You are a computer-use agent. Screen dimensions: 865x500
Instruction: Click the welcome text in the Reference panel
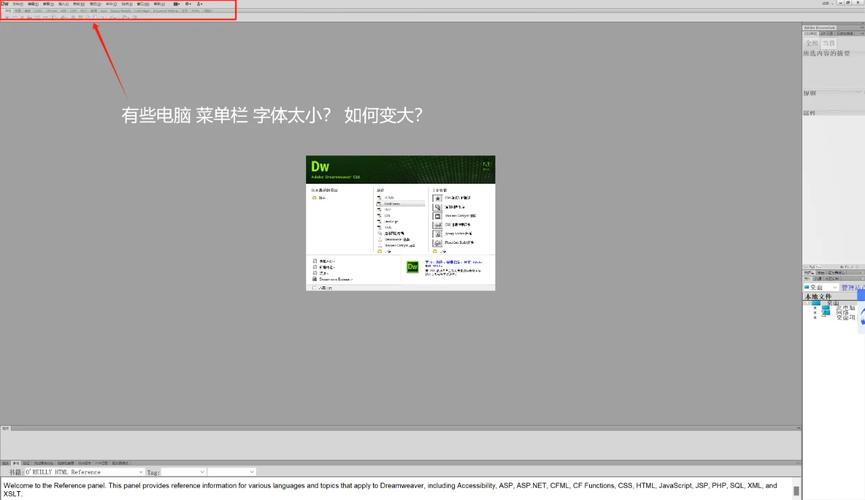coord(390,490)
